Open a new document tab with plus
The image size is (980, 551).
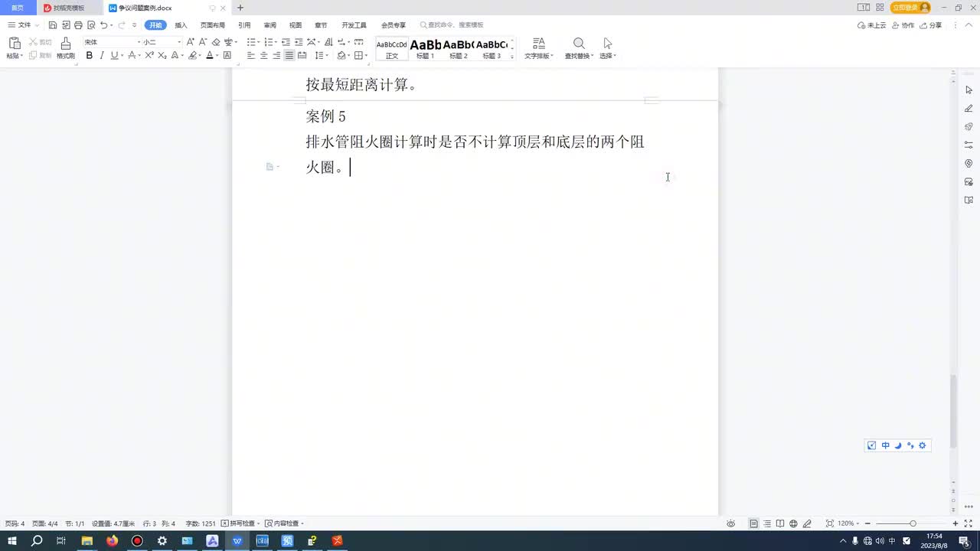[x=240, y=8]
